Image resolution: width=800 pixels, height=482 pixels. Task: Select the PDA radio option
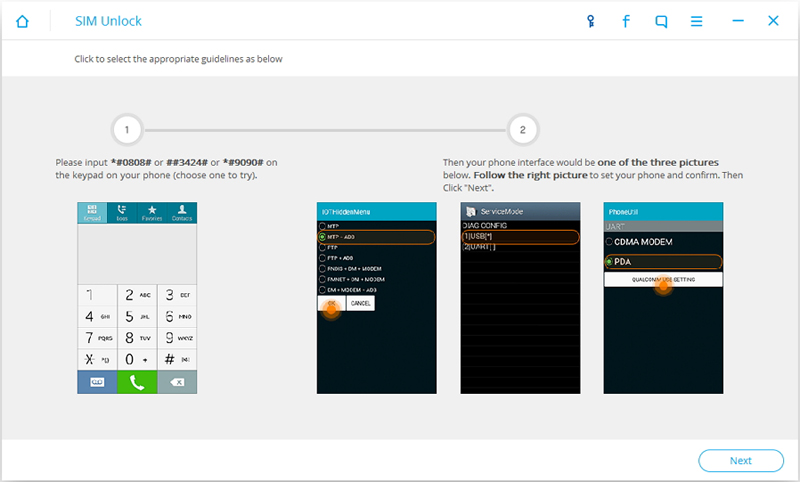coord(663,262)
